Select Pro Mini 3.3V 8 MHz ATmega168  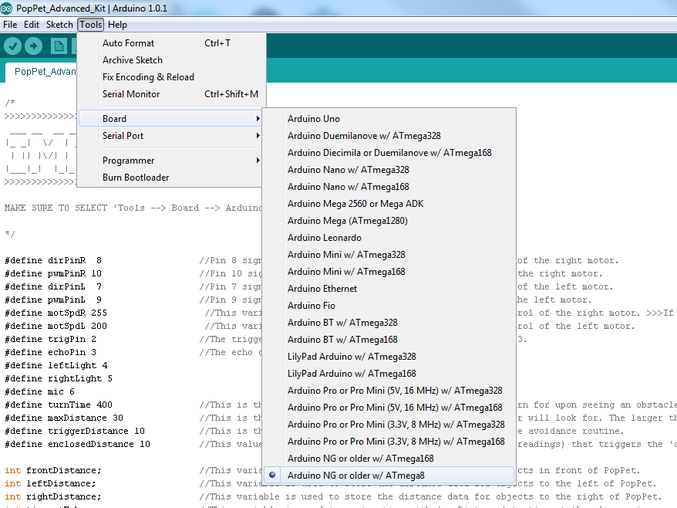click(x=389, y=442)
